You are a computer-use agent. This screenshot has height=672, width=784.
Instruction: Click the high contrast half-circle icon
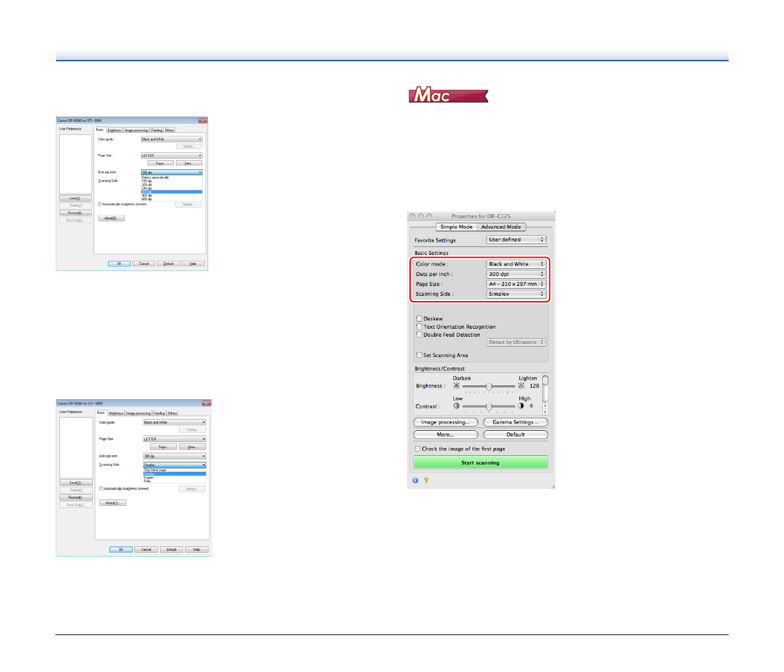[521, 406]
